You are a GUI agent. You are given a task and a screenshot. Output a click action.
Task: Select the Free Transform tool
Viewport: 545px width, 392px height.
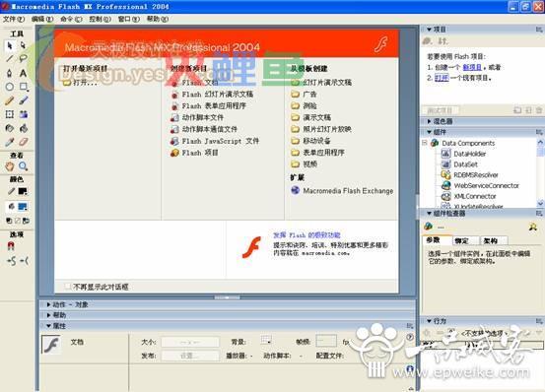tap(10, 114)
